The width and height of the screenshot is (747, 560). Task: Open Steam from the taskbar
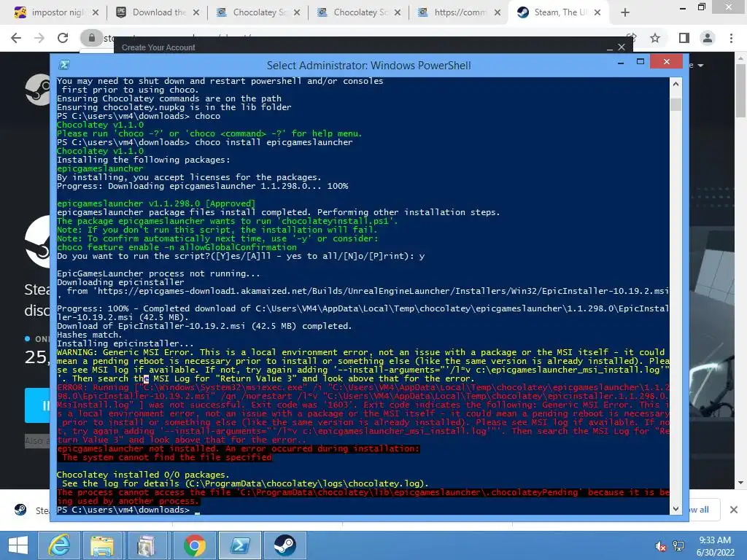click(285, 545)
